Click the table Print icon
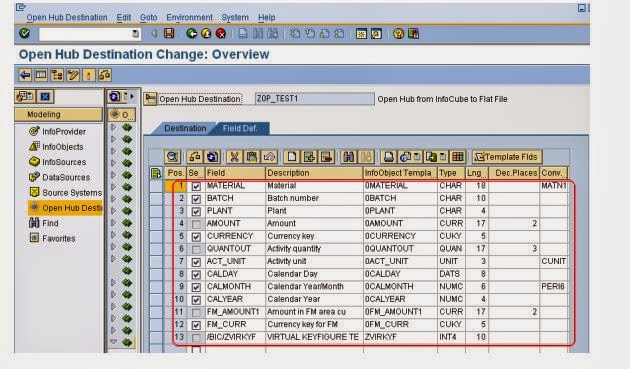Screen dimensions: 630x369 [389, 157]
